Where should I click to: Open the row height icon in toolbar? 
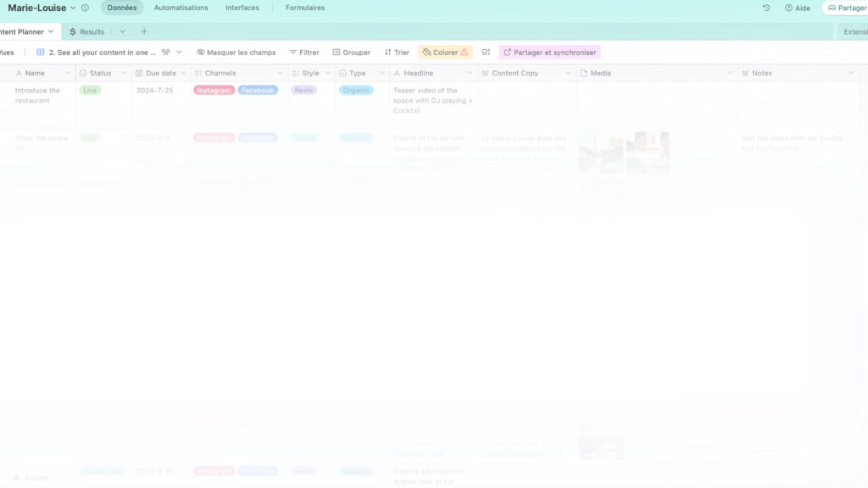coord(486,53)
